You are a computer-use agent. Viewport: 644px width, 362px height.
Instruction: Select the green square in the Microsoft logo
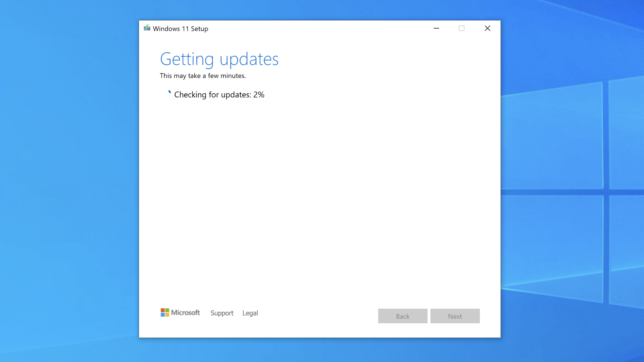pyautogui.click(x=167, y=310)
